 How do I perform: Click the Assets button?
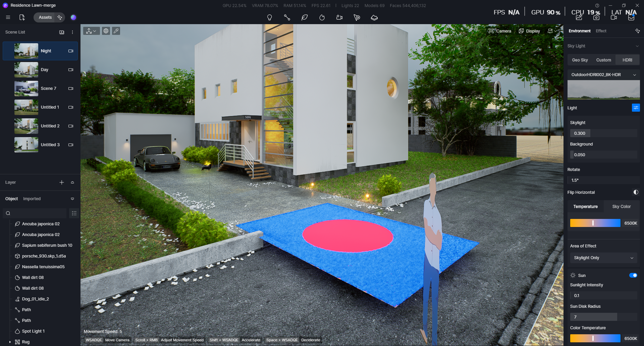pyautogui.click(x=45, y=17)
